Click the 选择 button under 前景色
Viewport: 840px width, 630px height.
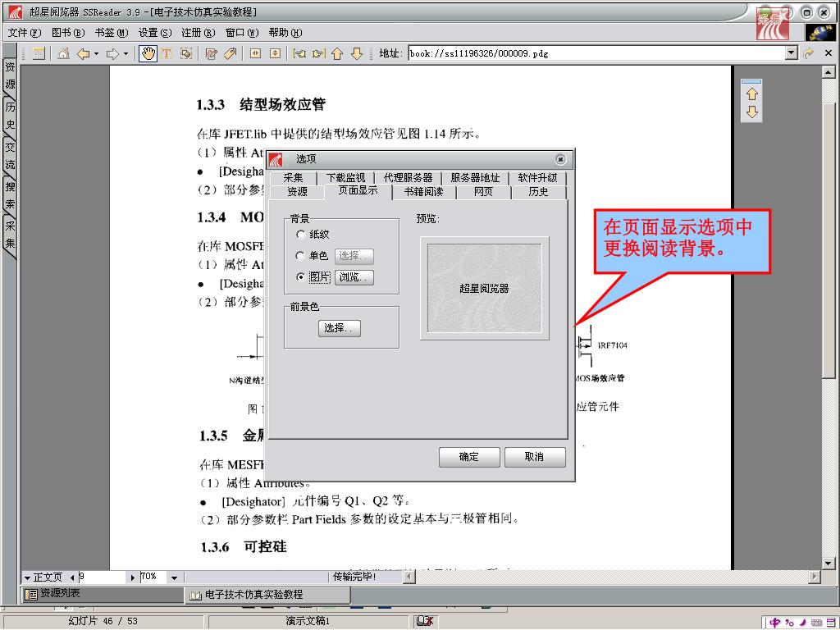[339, 328]
